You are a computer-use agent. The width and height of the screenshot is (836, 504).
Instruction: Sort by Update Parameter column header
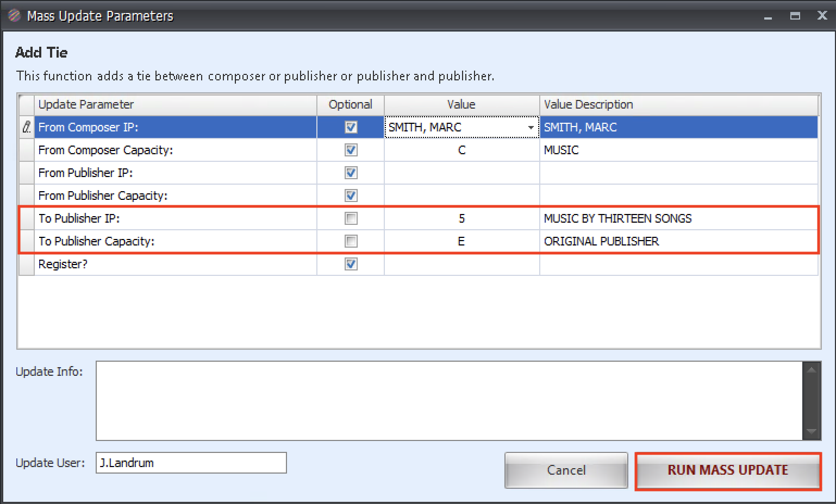point(175,104)
